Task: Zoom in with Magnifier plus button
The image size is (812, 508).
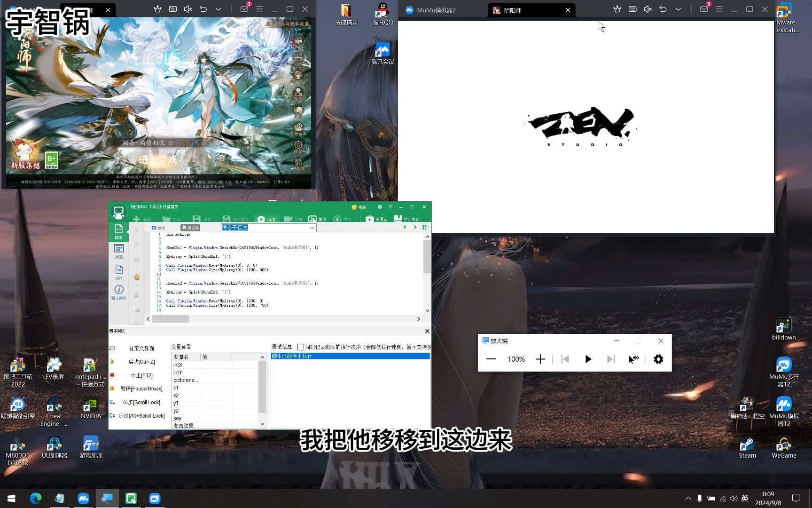Action: 540,359
